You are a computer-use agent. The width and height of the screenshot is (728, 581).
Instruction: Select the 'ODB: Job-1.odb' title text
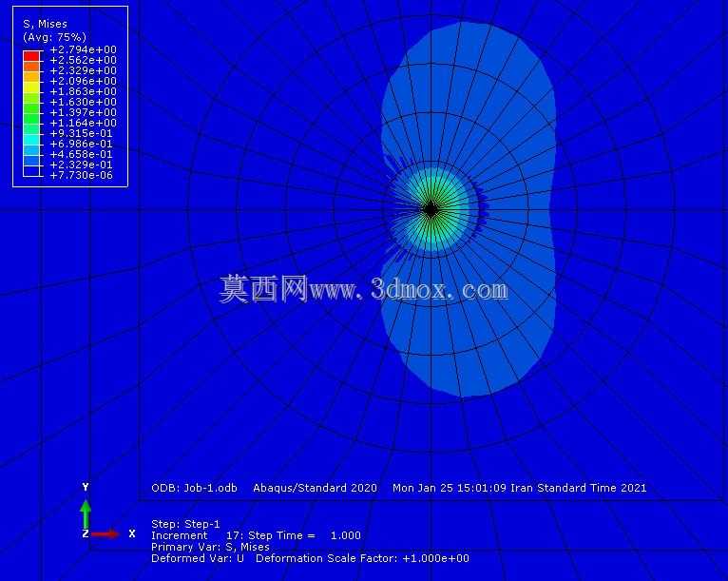194,488
